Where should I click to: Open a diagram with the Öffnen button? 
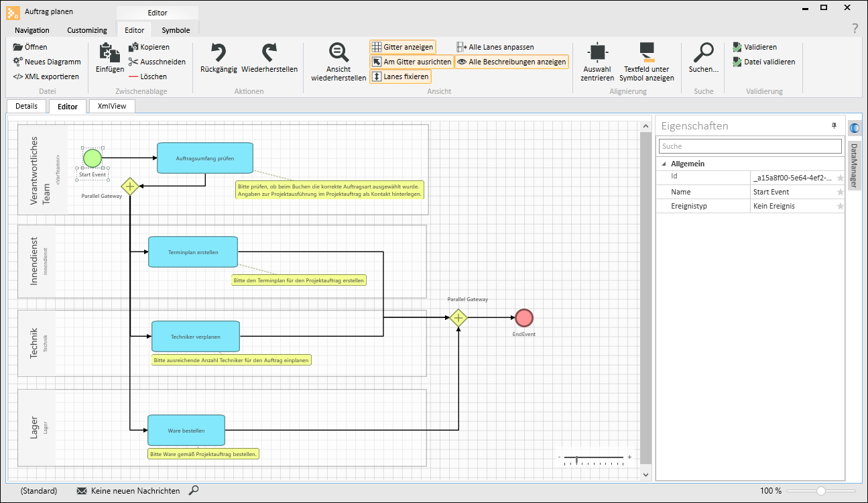pyautogui.click(x=30, y=47)
